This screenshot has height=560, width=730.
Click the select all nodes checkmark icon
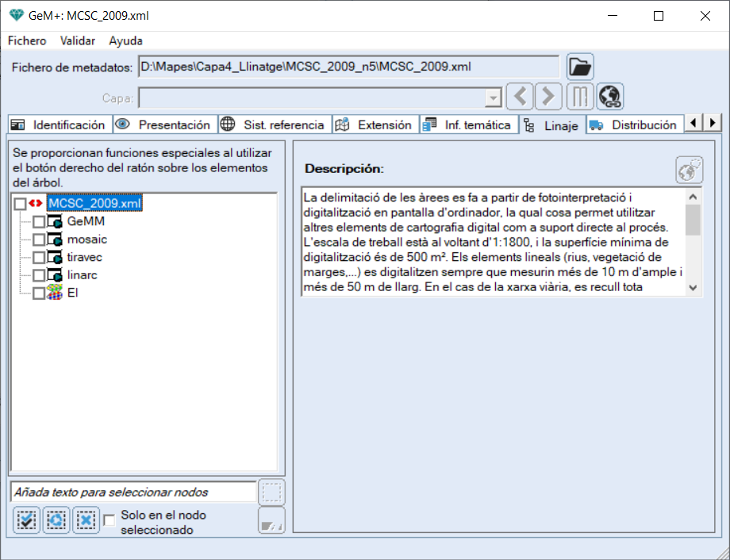pyautogui.click(x=26, y=520)
